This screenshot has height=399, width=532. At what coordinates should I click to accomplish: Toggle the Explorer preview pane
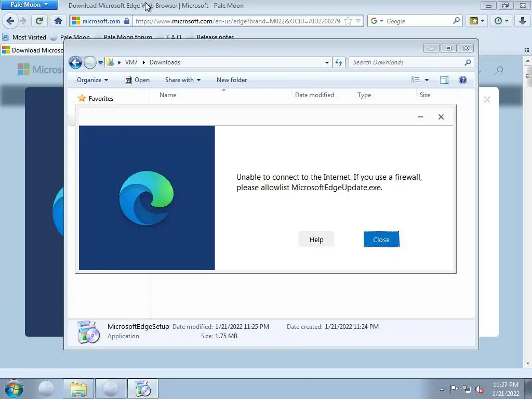[x=444, y=79]
